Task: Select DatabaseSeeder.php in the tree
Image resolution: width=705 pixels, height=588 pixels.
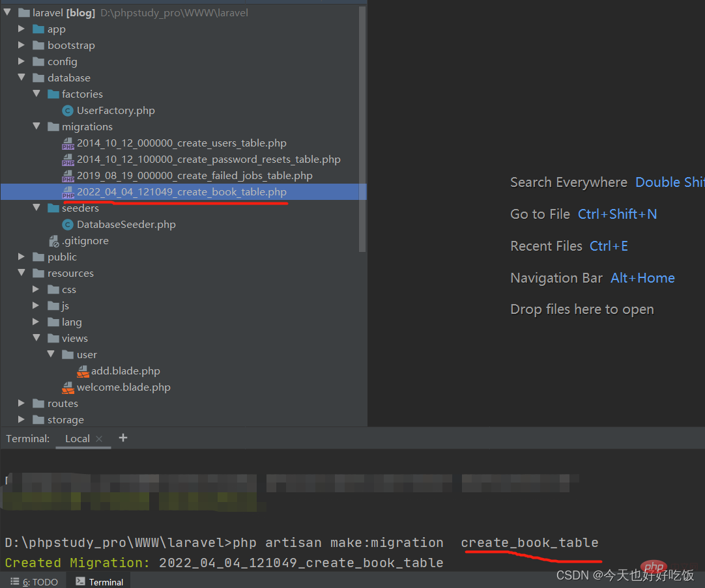Action: click(x=126, y=225)
